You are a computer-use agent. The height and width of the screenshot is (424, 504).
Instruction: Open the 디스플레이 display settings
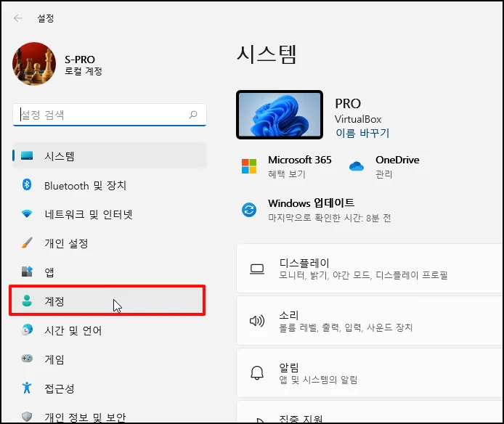tap(370, 269)
